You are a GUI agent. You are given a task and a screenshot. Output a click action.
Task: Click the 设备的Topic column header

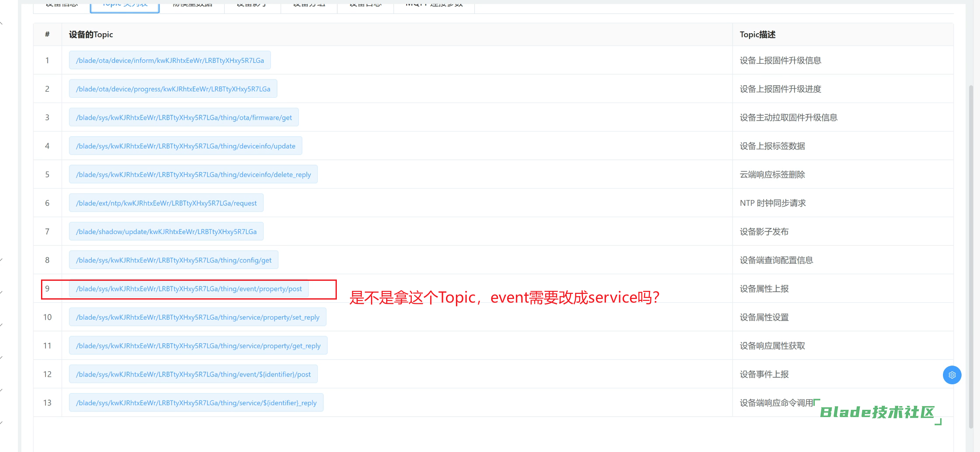pyautogui.click(x=91, y=35)
